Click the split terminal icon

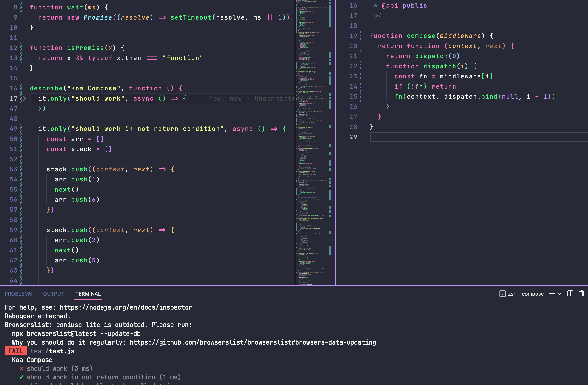570,293
